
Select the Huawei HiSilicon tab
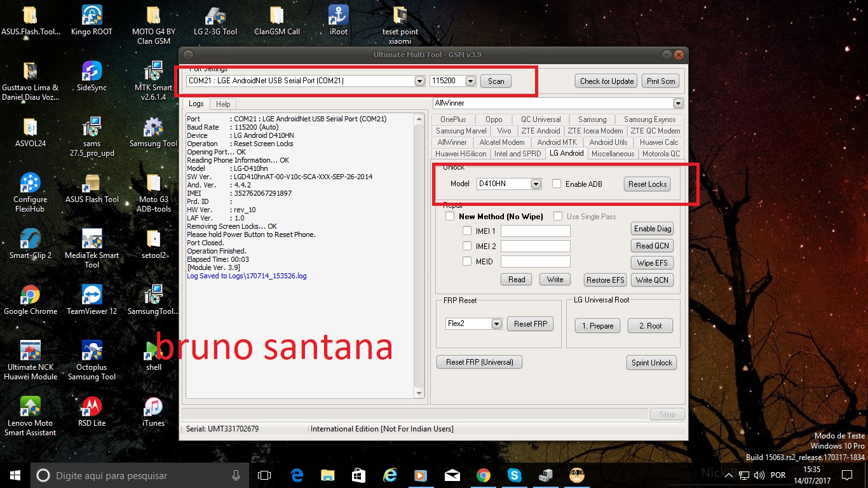click(x=461, y=154)
